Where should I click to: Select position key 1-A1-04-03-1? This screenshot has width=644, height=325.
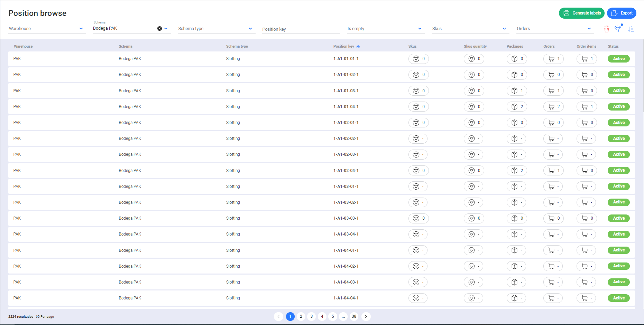346,282
